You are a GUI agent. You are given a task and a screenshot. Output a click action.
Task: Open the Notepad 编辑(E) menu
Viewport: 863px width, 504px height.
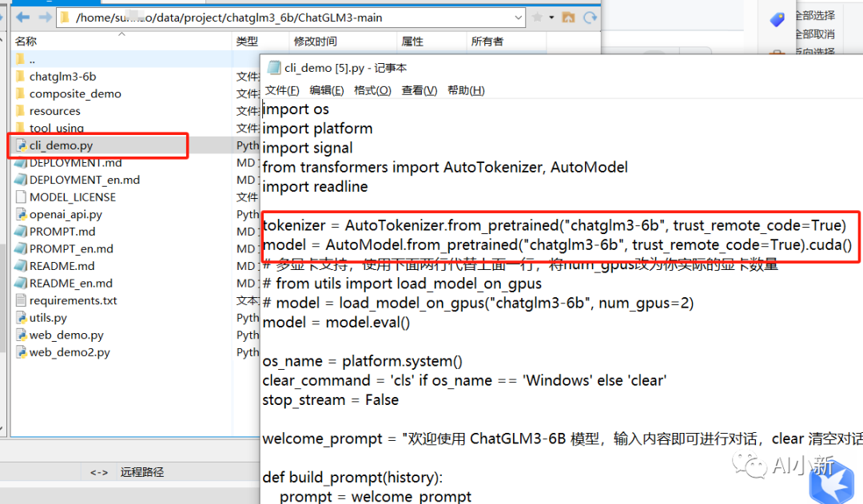pyautogui.click(x=326, y=90)
